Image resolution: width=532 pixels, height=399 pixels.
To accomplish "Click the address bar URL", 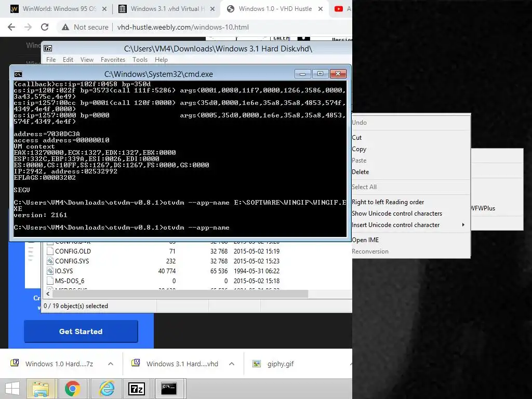I will [183, 27].
